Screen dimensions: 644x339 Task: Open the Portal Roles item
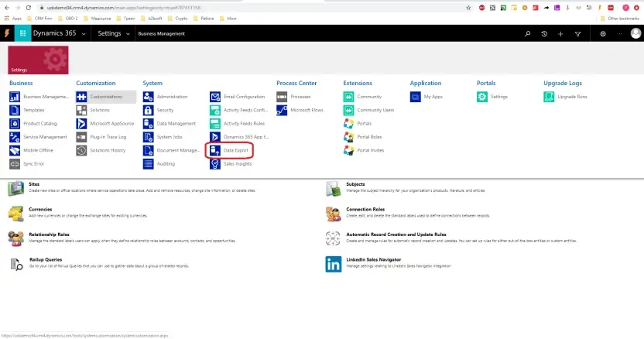pos(368,136)
